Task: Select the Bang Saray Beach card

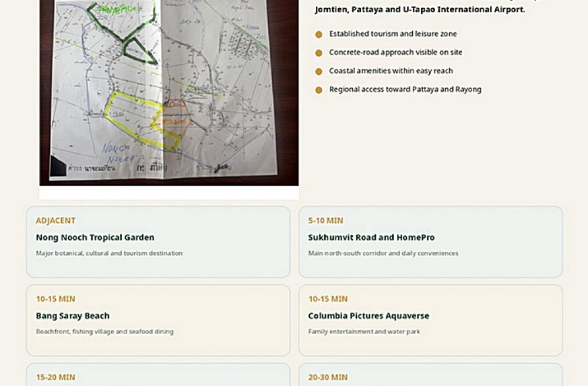Action: [158, 320]
